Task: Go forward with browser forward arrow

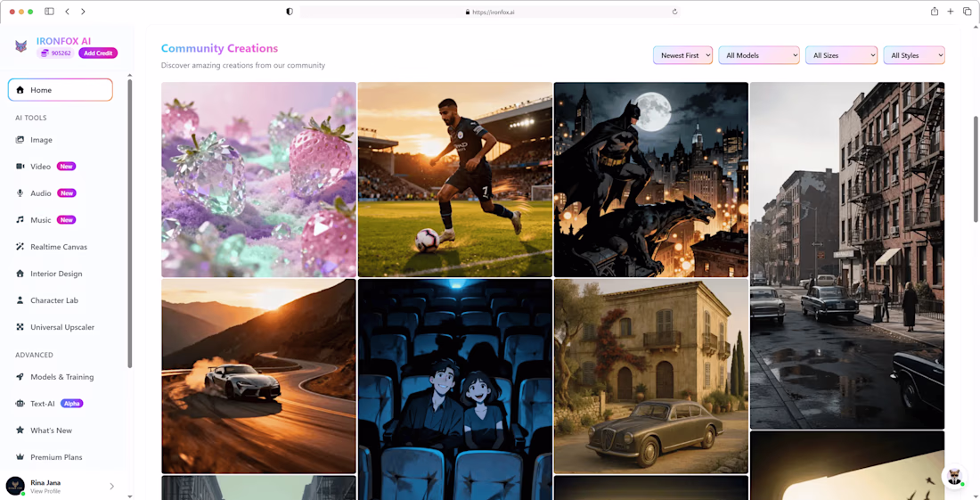Action: (83, 12)
